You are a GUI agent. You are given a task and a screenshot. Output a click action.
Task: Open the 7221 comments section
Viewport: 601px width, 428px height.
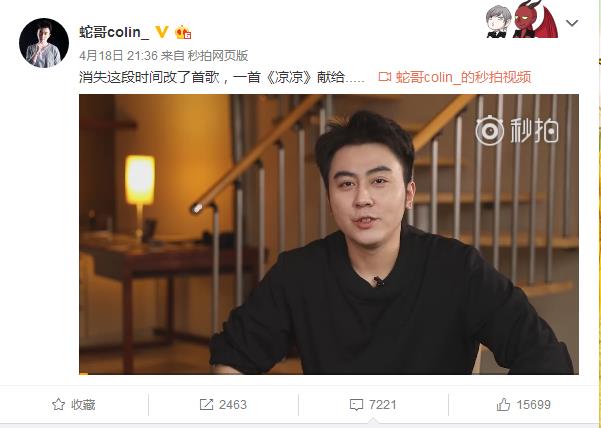pyautogui.click(x=382, y=405)
